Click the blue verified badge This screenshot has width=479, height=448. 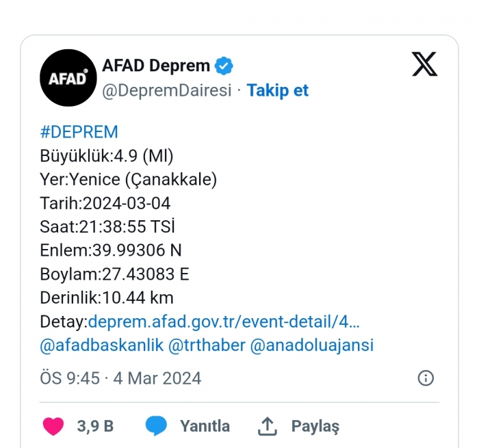point(224,66)
